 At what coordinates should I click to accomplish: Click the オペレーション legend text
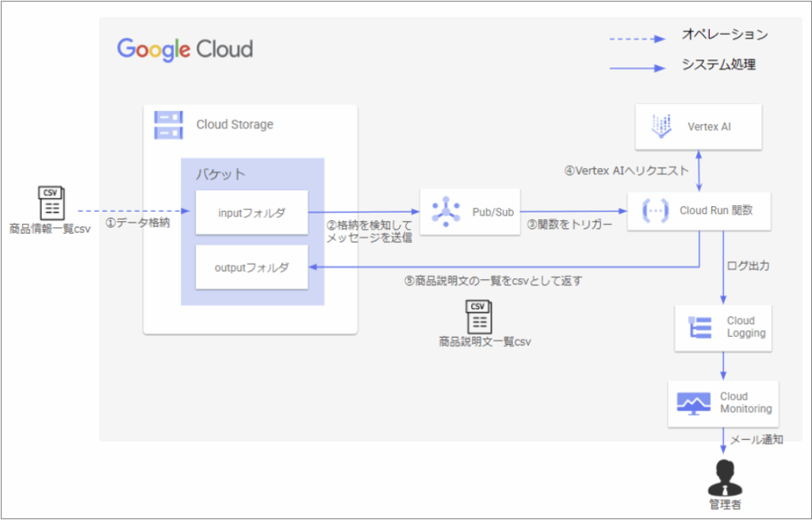tap(725, 35)
